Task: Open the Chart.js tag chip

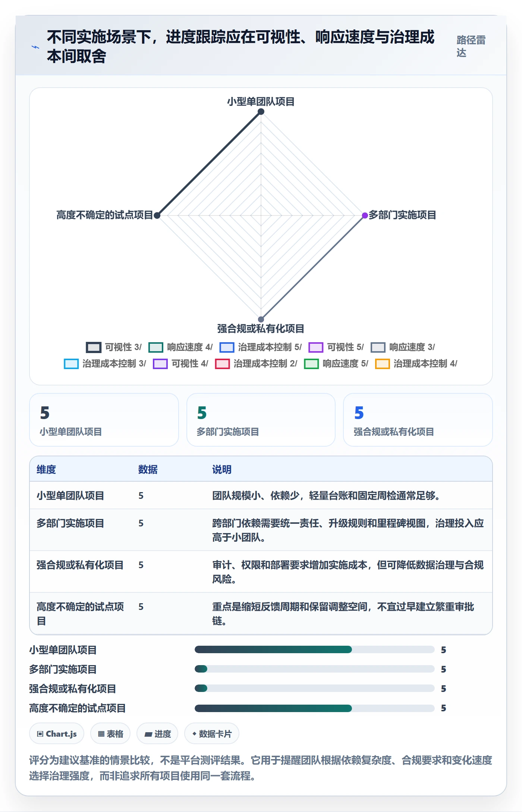Action: click(x=57, y=734)
